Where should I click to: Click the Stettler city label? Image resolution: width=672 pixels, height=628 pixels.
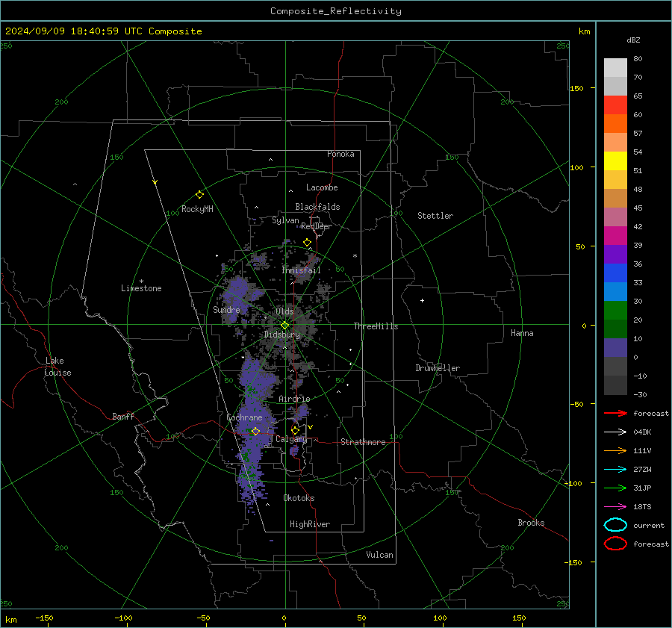pos(435,216)
